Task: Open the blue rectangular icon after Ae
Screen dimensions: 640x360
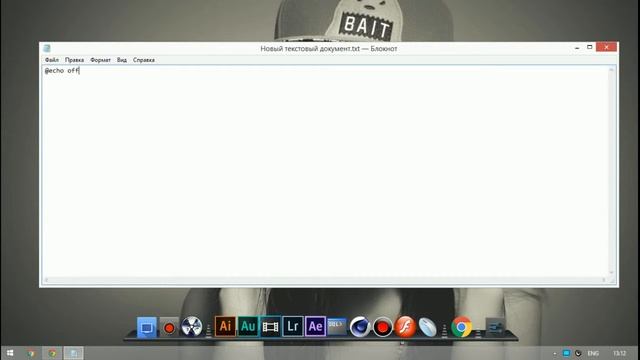Action: (x=337, y=327)
